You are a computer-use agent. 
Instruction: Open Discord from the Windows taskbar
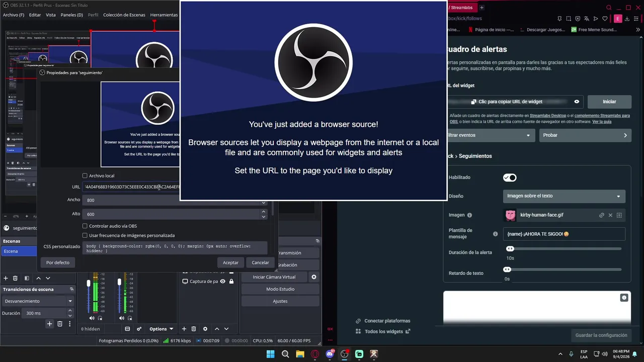330,354
